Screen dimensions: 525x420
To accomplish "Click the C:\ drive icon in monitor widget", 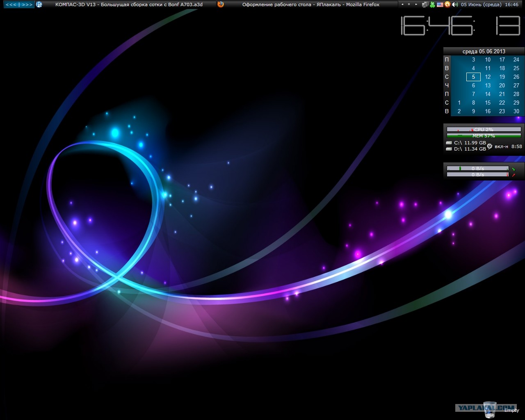I will tap(449, 143).
